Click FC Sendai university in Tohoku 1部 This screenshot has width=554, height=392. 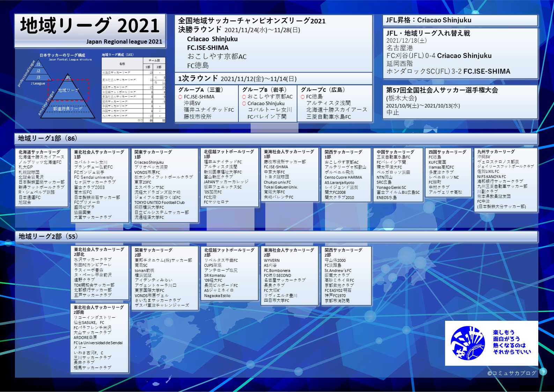(x=94, y=177)
